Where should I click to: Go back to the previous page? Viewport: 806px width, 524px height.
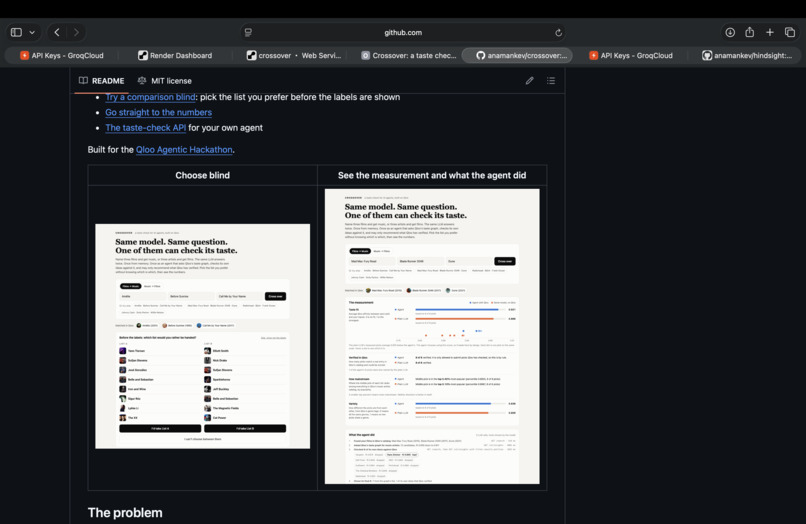click(57, 32)
